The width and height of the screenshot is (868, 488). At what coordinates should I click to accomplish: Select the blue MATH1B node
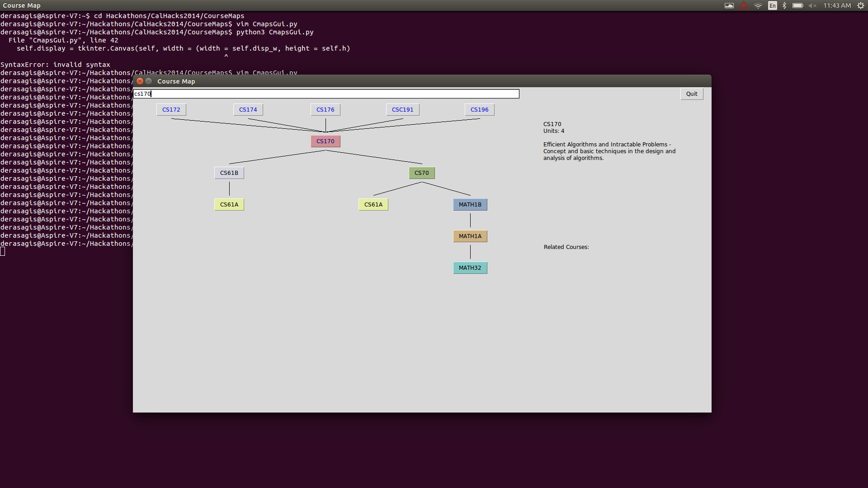click(x=470, y=205)
